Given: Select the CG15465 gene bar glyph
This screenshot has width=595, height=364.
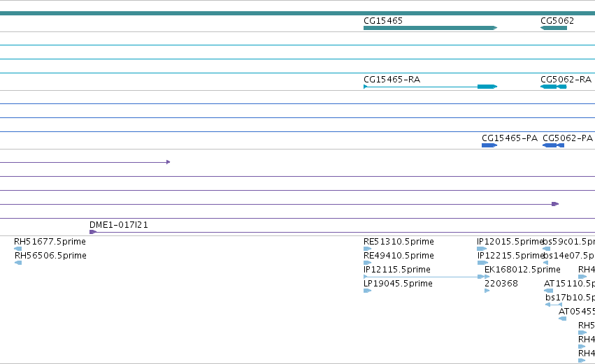Looking at the screenshot, I should tap(430, 28).
